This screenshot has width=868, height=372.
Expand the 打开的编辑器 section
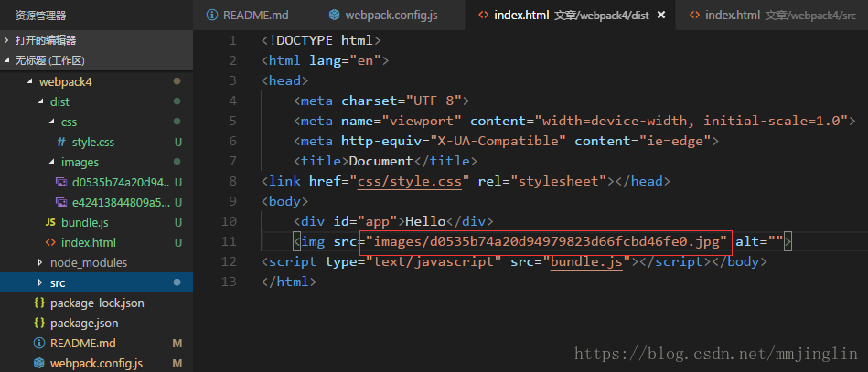[x=96, y=40]
